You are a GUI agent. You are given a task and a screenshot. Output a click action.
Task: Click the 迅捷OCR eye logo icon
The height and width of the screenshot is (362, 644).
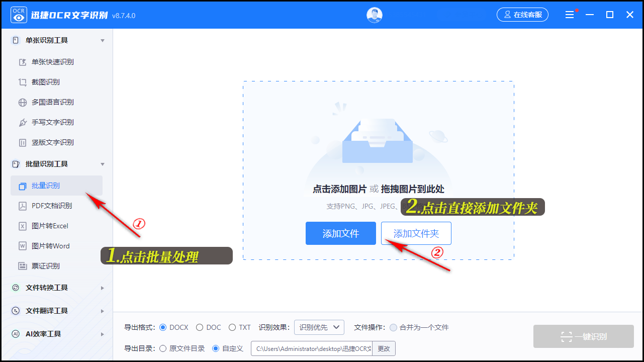19,15
